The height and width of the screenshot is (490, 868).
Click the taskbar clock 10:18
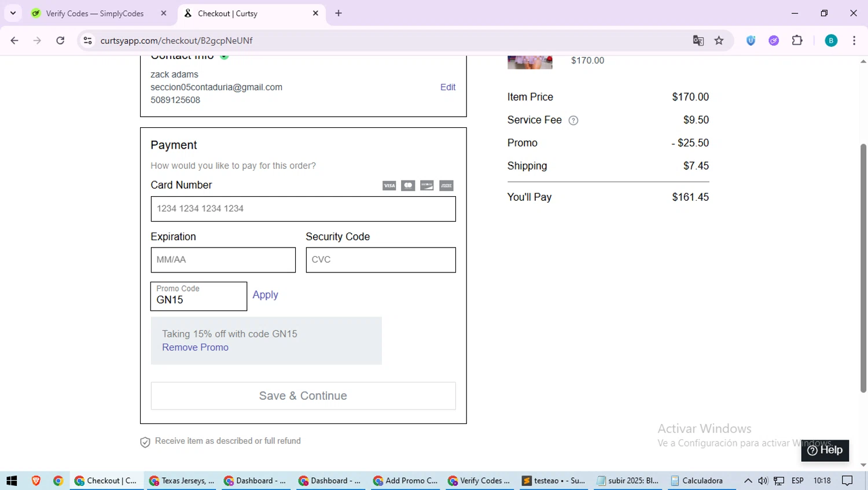(x=822, y=481)
